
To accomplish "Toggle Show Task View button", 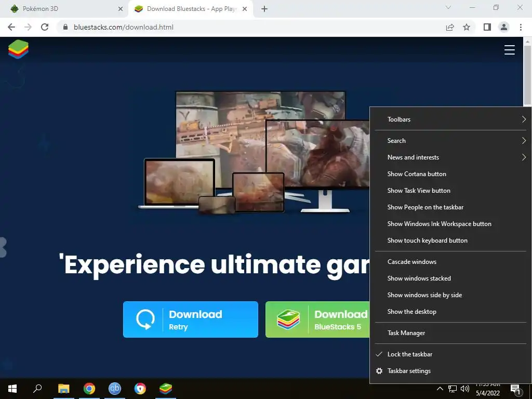I will [450, 190].
